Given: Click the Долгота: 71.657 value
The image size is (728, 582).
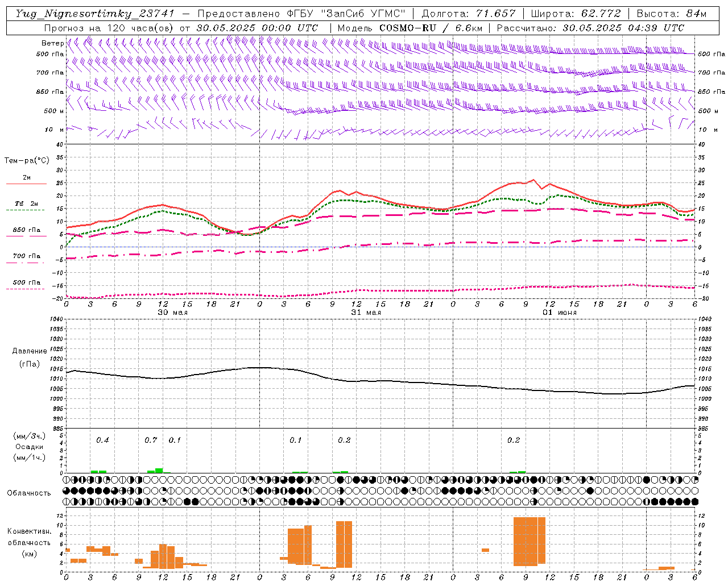Looking at the screenshot, I should click(x=469, y=14).
